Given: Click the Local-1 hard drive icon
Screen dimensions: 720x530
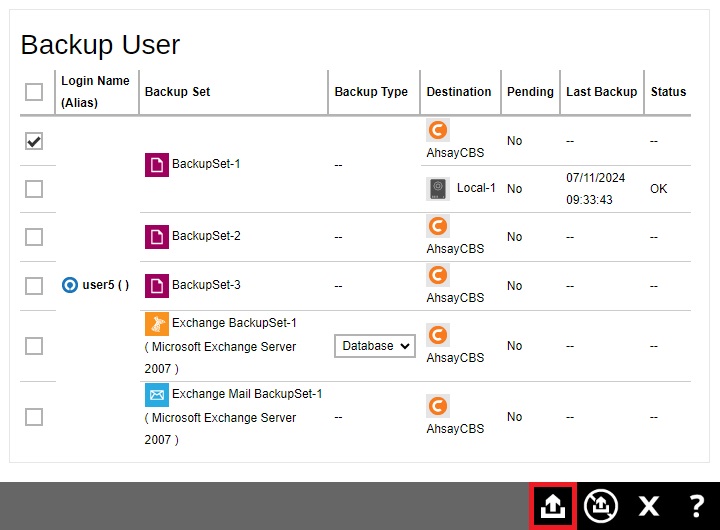Looking at the screenshot, I should (438, 188).
